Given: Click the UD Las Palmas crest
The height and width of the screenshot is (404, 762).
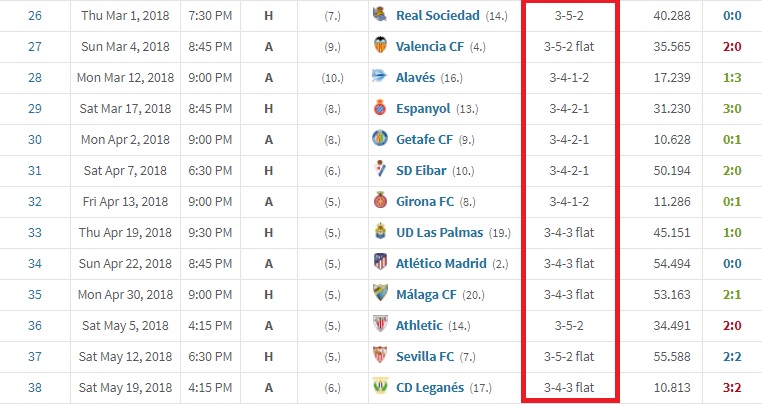Looking at the screenshot, I should (x=380, y=231).
